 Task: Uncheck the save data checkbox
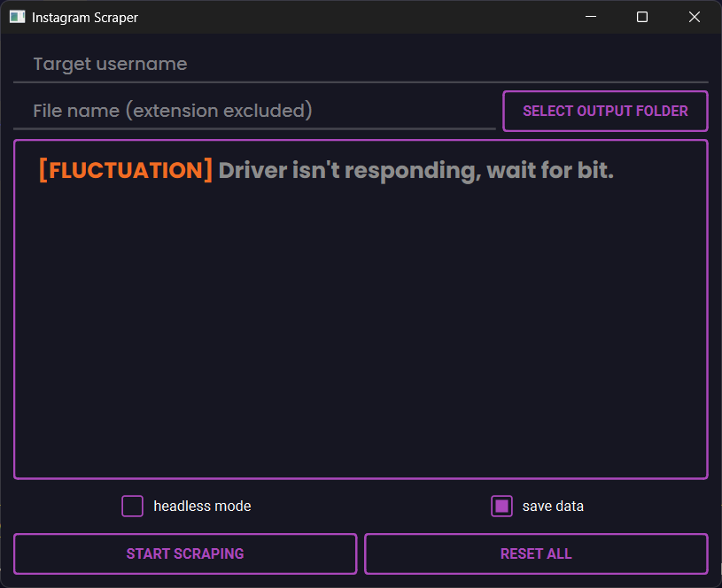(501, 506)
